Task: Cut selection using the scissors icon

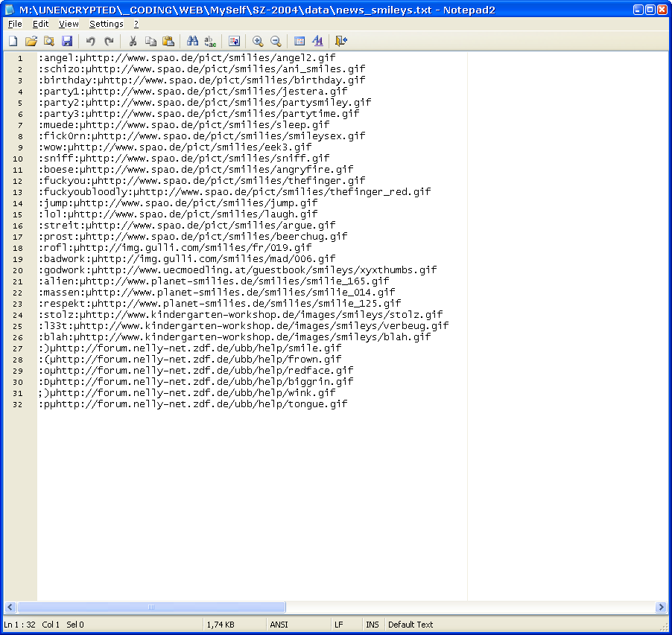Action: [x=133, y=41]
